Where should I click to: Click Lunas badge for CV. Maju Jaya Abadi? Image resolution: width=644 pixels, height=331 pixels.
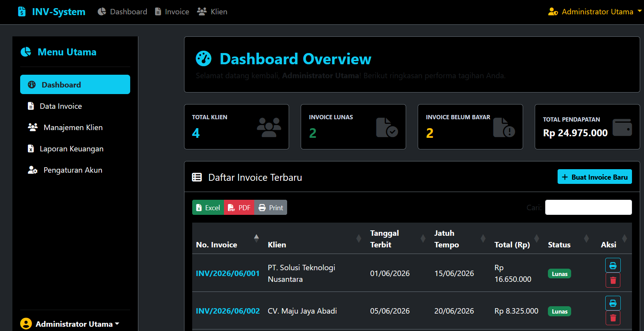point(560,311)
